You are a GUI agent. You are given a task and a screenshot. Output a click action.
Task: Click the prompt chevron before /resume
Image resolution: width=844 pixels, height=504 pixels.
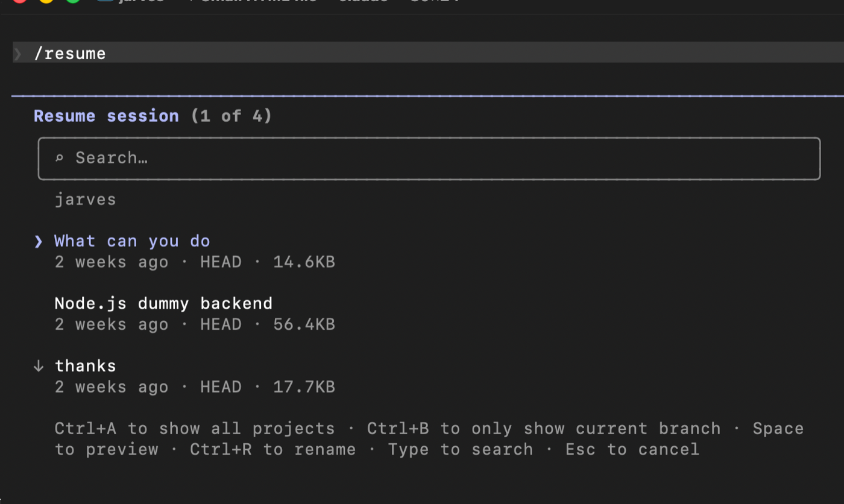click(18, 54)
